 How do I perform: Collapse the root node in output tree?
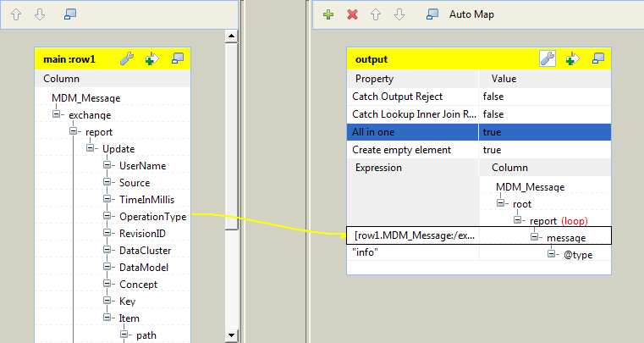click(x=502, y=203)
